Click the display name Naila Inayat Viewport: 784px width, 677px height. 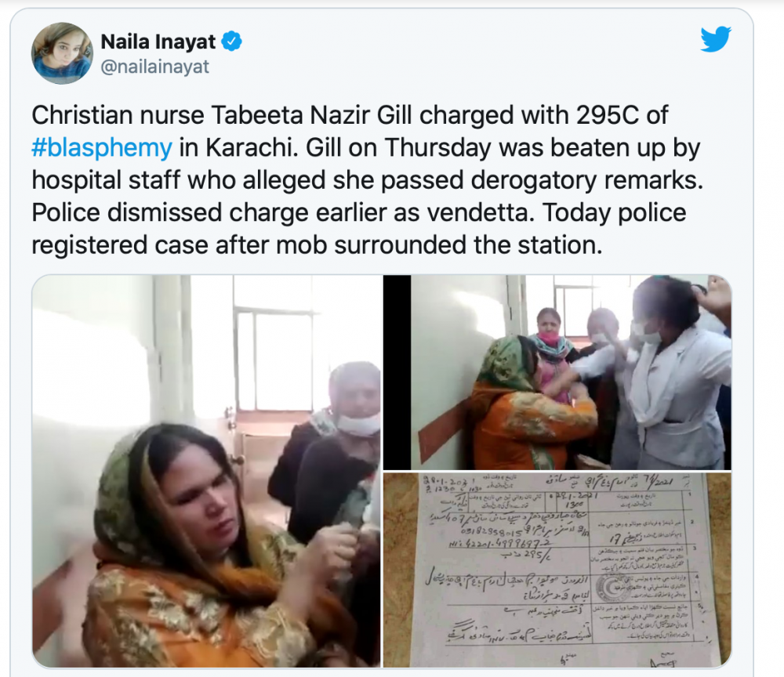point(158,42)
